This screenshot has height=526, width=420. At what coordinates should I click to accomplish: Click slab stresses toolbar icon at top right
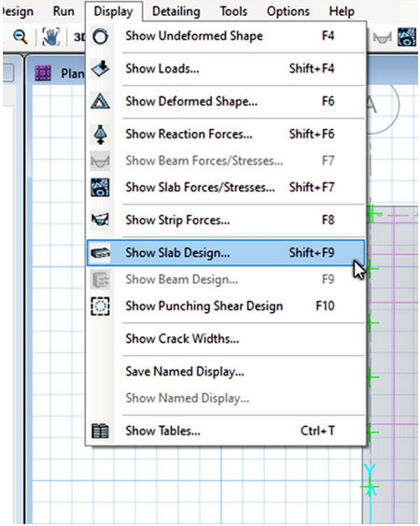pyautogui.click(x=407, y=36)
